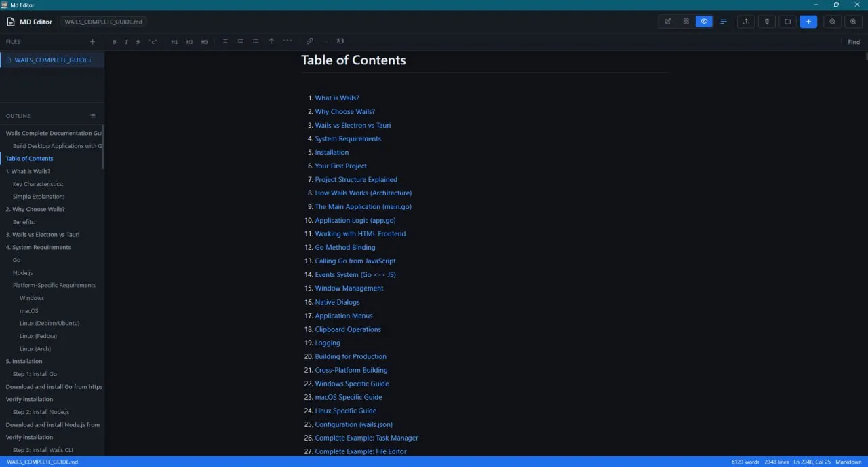Open the 'Go Method Binding' link

345,247
